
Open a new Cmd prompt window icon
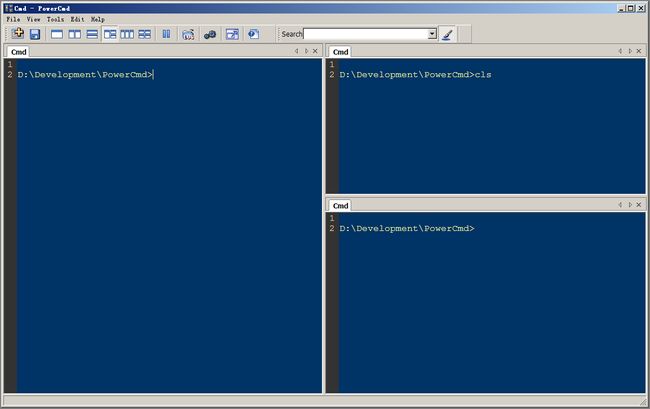click(17, 34)
